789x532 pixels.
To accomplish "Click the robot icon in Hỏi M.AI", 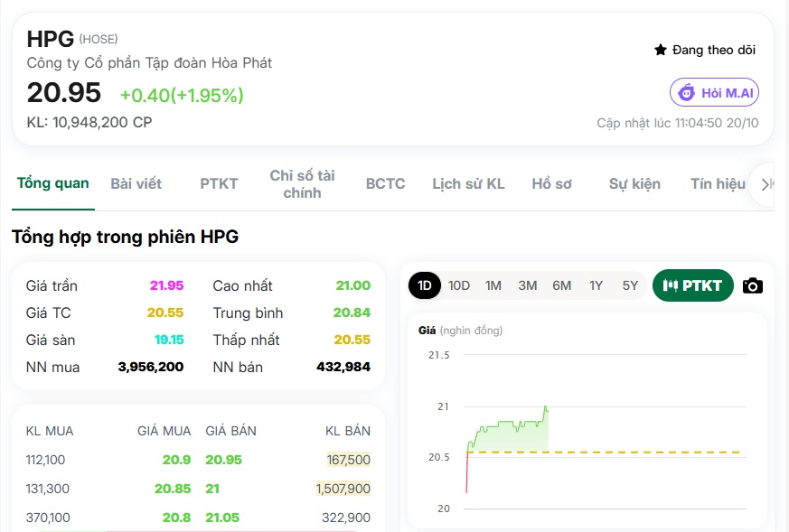I will coord(686,93).
